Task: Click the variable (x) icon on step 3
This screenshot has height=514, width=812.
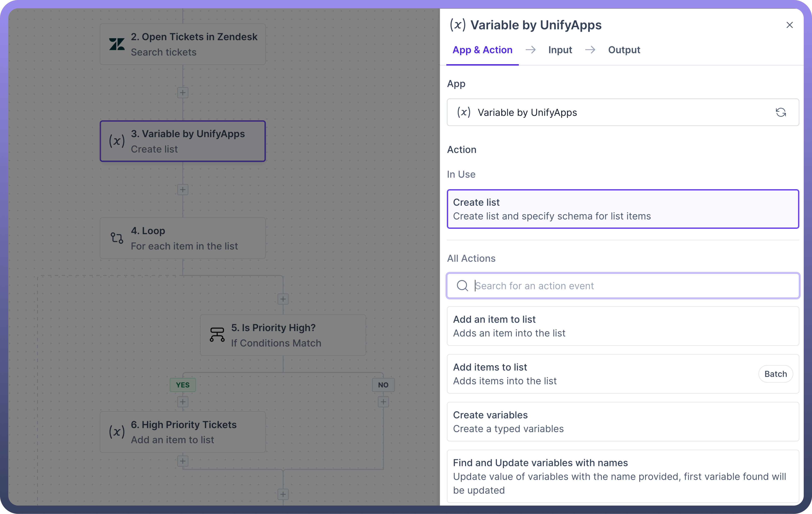Action: point(117,141)
